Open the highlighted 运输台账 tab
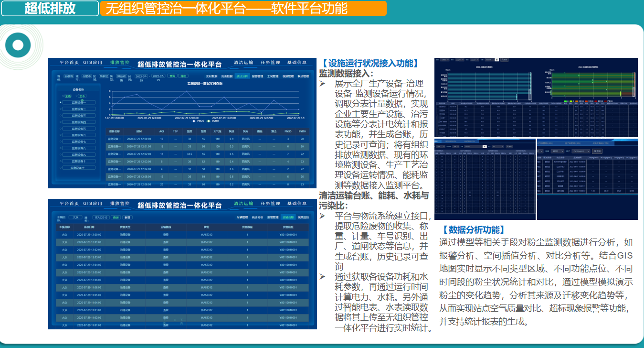This screenshot has width=644, height=348. pos(288,217)
